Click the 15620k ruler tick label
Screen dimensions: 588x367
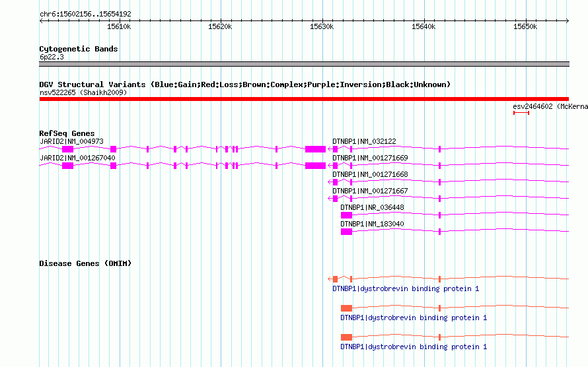point(220,26)
